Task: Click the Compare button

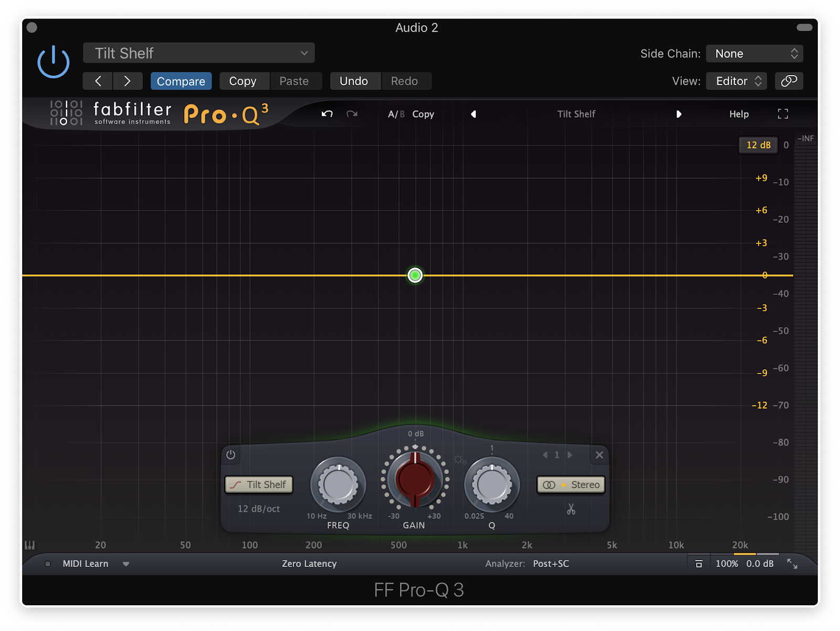Action: click(x=181, y=81)
